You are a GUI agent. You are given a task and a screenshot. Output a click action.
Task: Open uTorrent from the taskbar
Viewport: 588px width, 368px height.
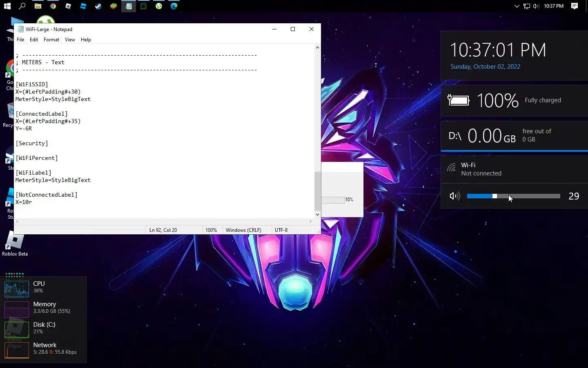tap(159, 6)
